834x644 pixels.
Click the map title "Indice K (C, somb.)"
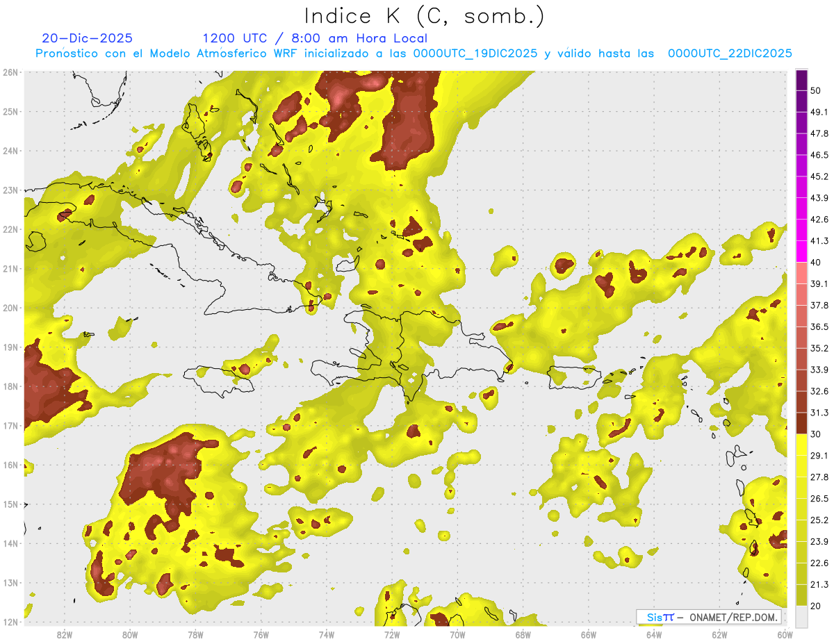pos(425,16)
